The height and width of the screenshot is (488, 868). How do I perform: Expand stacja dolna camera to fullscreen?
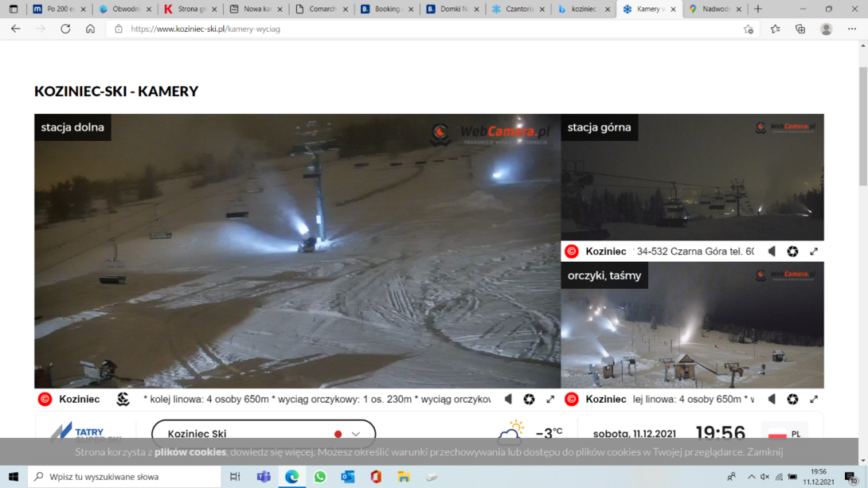(550, 399)
